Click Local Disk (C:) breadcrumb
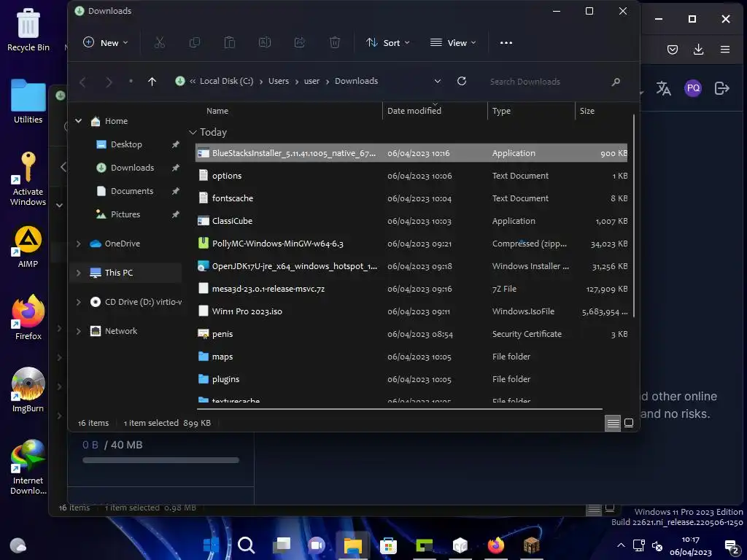The height and width of the screenshot is (560, 747). tap(226, 81)
